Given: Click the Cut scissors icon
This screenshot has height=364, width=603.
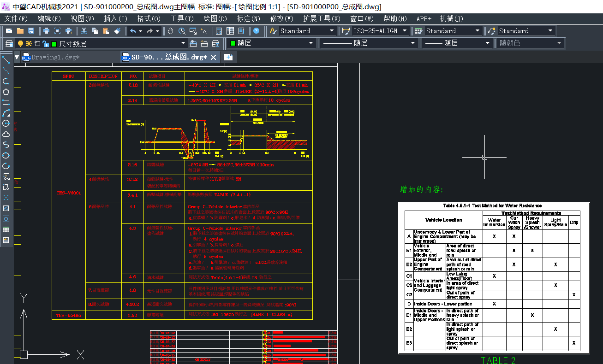Looking at the screenshot, I should pyautogui.click(x=84, y=31).
